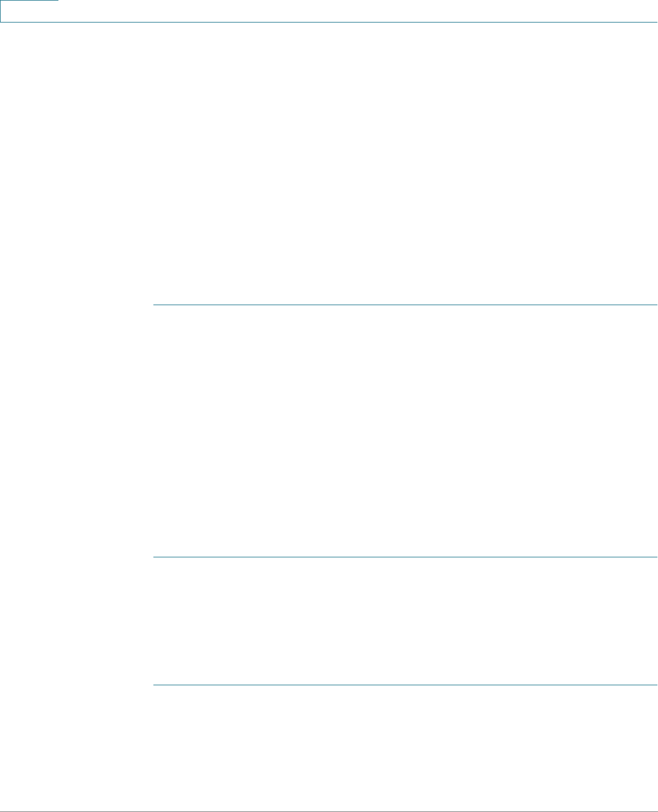
Task: Click the first teal horizontal divider line
Action: (x=405, y=305)
